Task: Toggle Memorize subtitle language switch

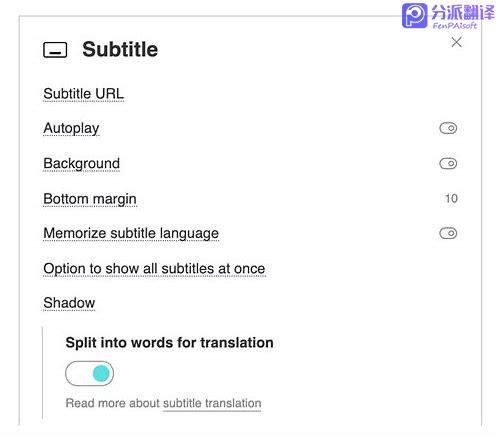Action: [x=448, y=233]
